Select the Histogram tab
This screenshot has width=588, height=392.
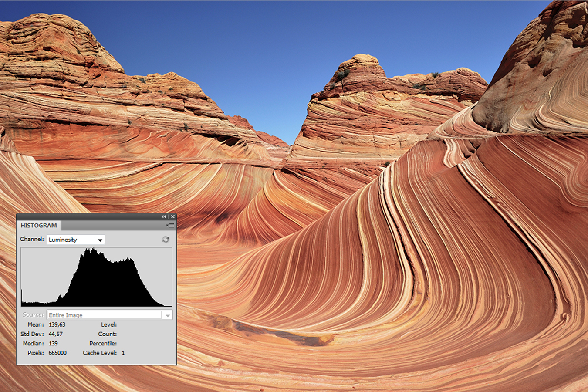(39, 226)
